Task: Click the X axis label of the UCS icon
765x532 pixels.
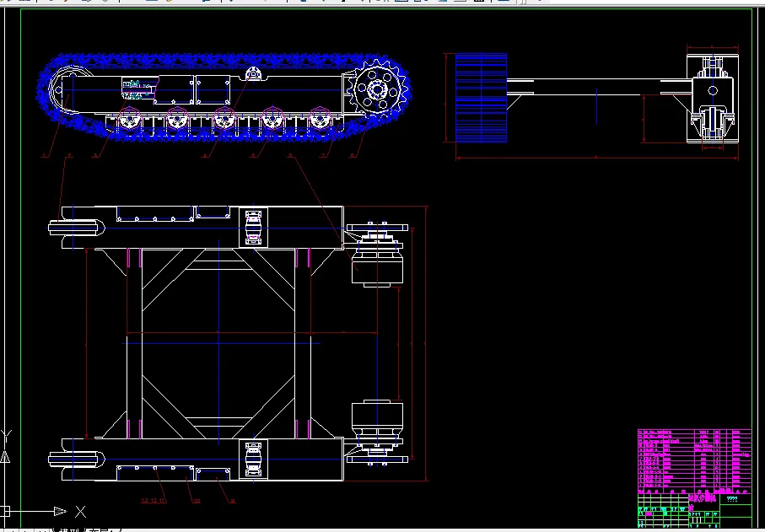Action: click(x=80, y=512)
